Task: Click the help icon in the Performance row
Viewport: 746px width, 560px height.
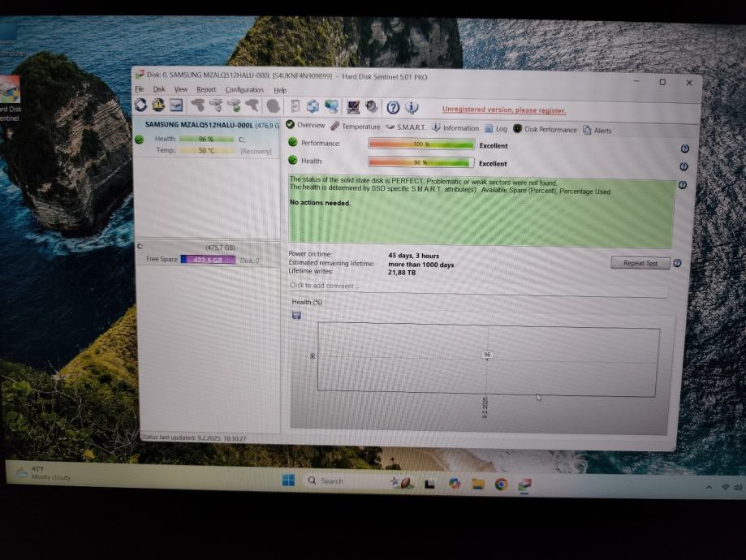Action: tap(684, 149)
